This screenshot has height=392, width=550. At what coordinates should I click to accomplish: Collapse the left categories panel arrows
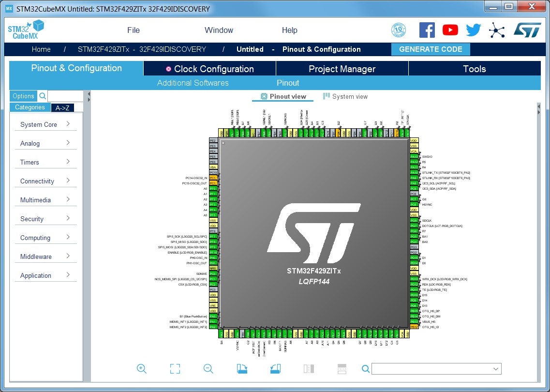click(89, 97)
